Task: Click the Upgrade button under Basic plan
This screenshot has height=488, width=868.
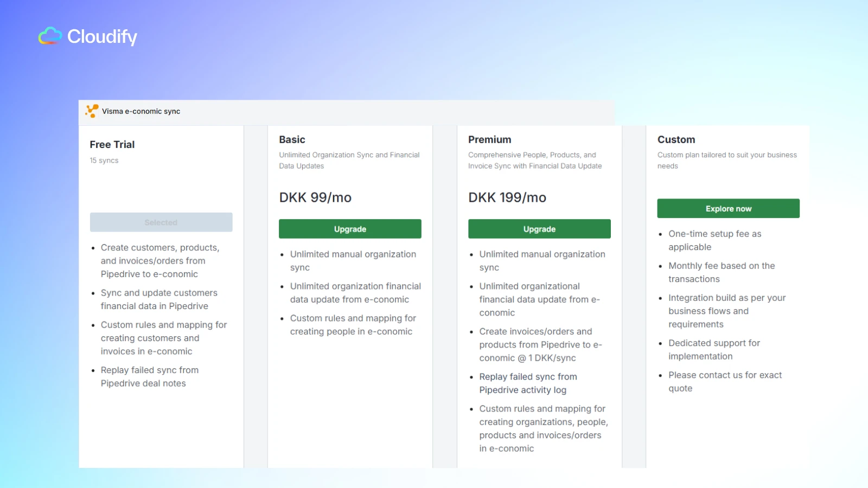Action: click(350, 229)
